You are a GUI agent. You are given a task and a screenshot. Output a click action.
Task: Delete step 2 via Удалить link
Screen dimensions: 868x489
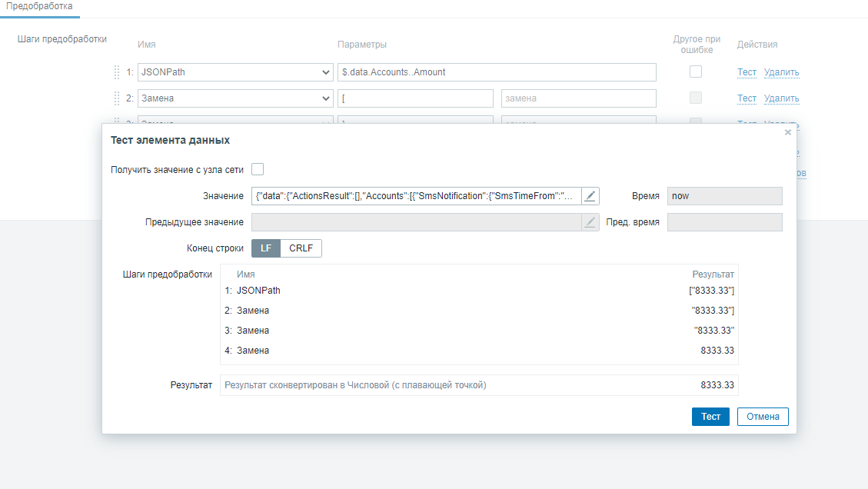781,98
